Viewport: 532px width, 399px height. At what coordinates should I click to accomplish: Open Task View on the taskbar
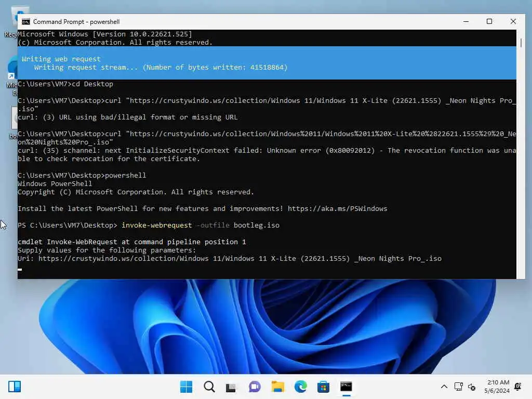(x=231, y=387)
